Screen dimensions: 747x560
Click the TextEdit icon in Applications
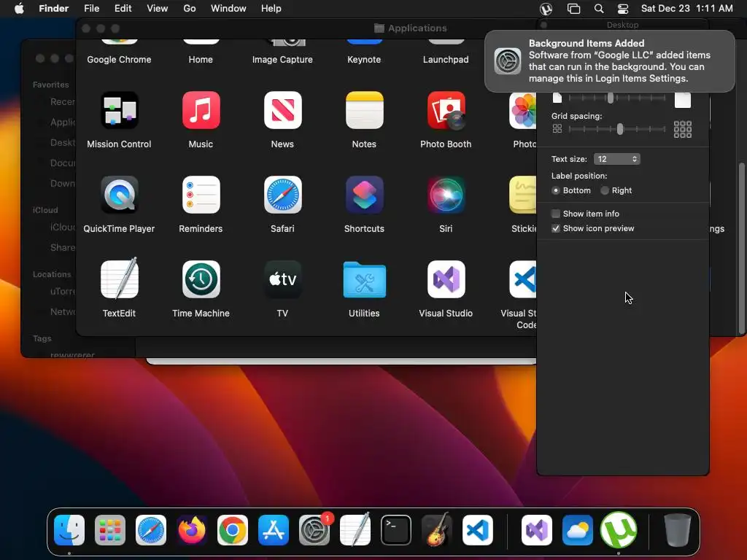click(119, 279)
